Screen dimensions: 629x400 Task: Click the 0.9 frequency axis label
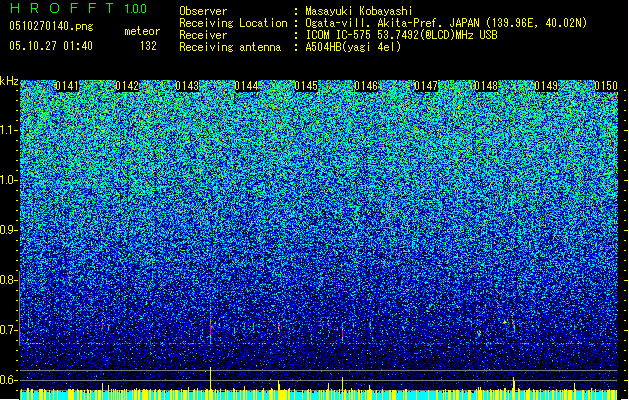[9, 230]
